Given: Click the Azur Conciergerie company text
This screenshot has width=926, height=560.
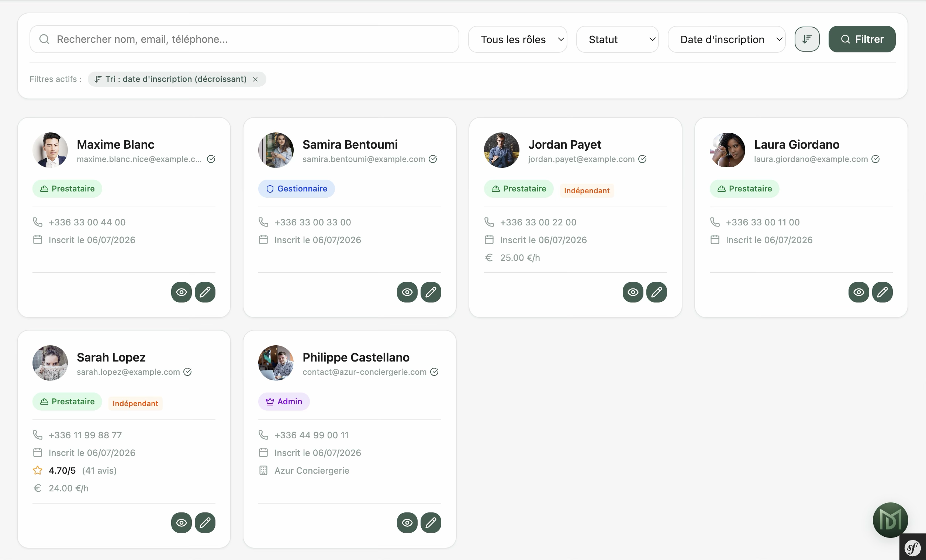Looking at the screenshot, I should (311, 471).
